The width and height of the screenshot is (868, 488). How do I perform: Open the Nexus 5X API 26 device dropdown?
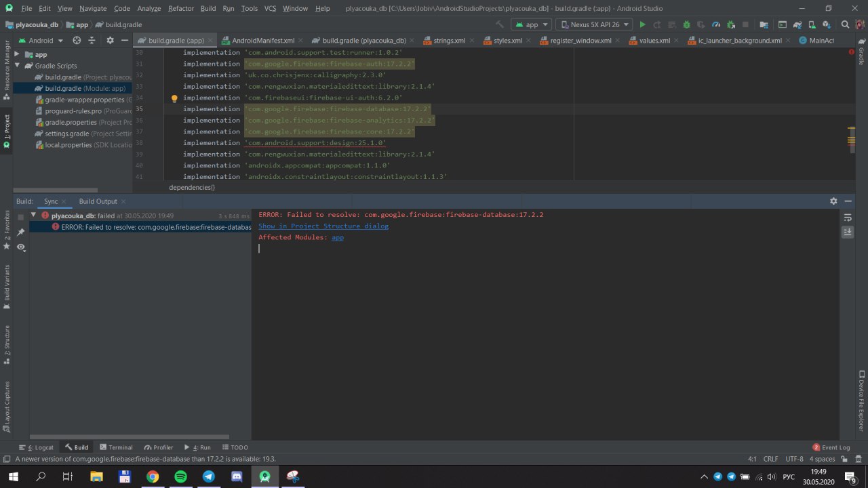click(x=594, y=24)
